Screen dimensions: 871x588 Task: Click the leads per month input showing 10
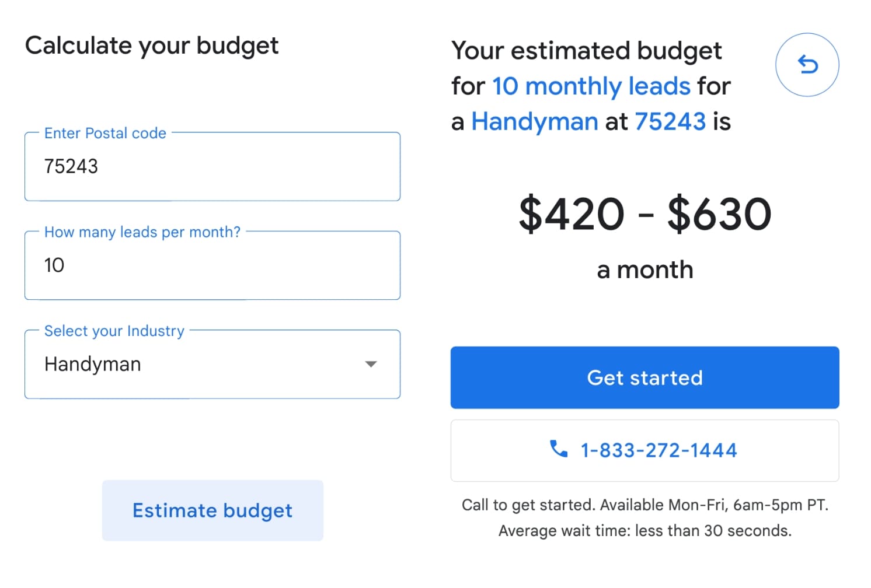tap(212, 265)
